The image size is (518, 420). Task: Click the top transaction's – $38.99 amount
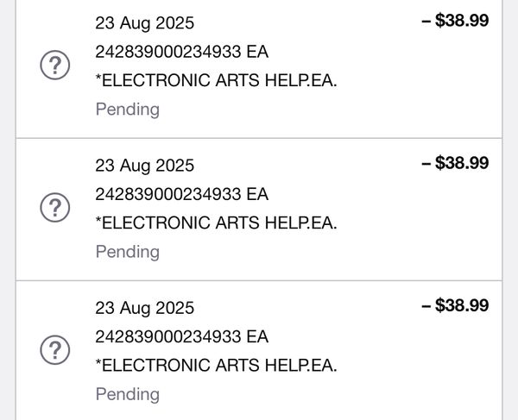455,20
